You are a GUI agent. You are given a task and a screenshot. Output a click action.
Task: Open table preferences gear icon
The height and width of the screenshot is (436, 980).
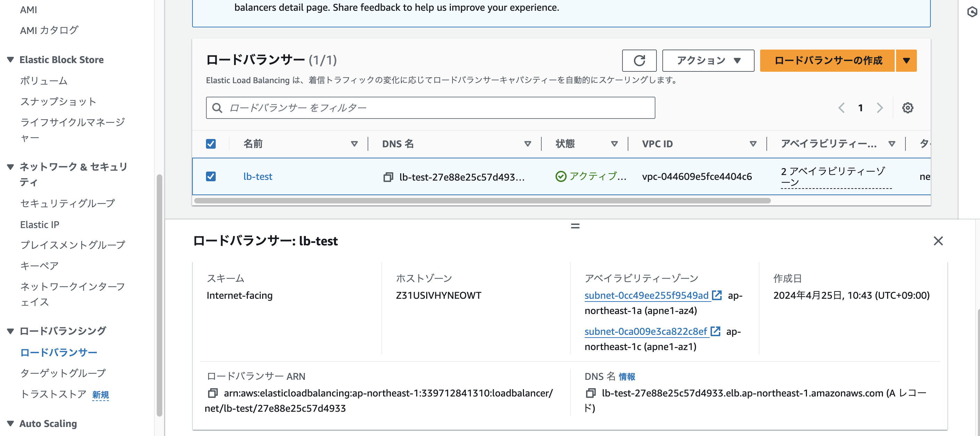tap(907, 108)
